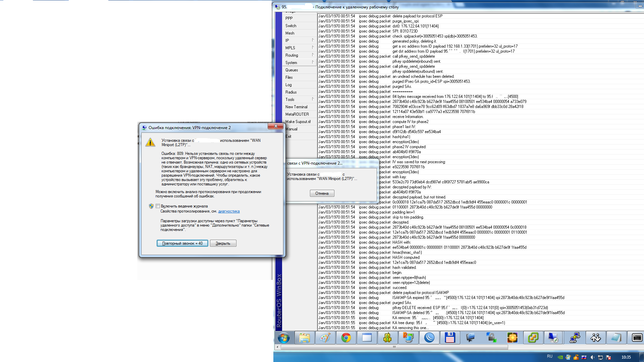This screenshot has height=362, width=644.
Task: Open the Log menu item
Action: click(x=288, y=85)
